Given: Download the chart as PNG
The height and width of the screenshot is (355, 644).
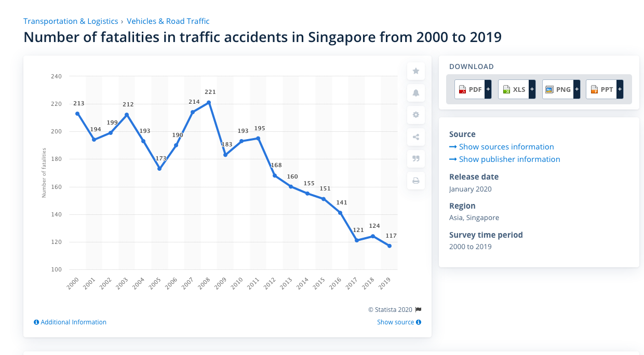Looking at the screenshot, I should click(560, 89).
